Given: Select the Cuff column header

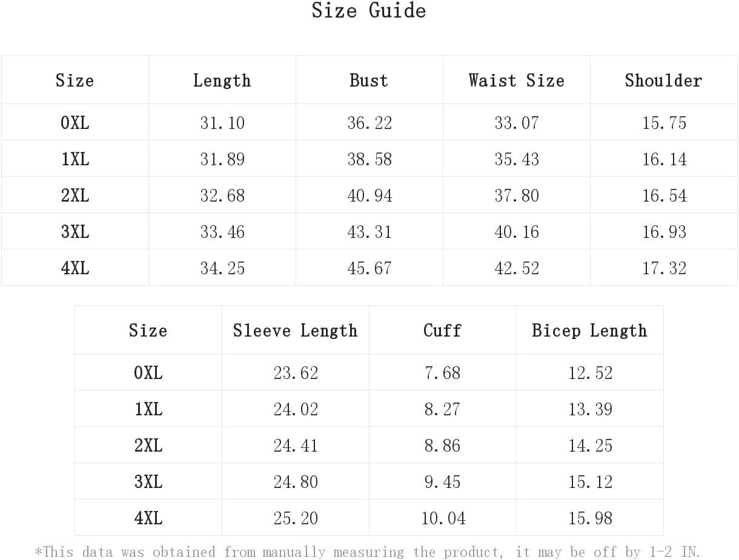Looking at the screenshot, I should (442, 331).
